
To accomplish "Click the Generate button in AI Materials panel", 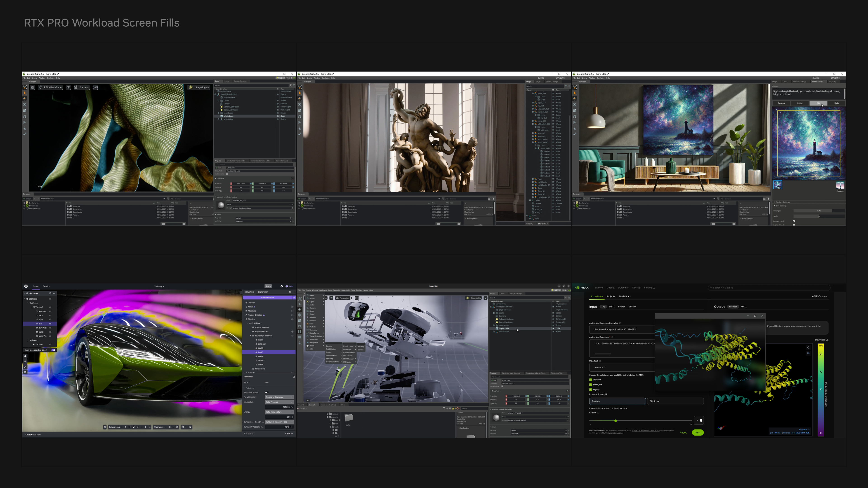I will tap(781, 103).
